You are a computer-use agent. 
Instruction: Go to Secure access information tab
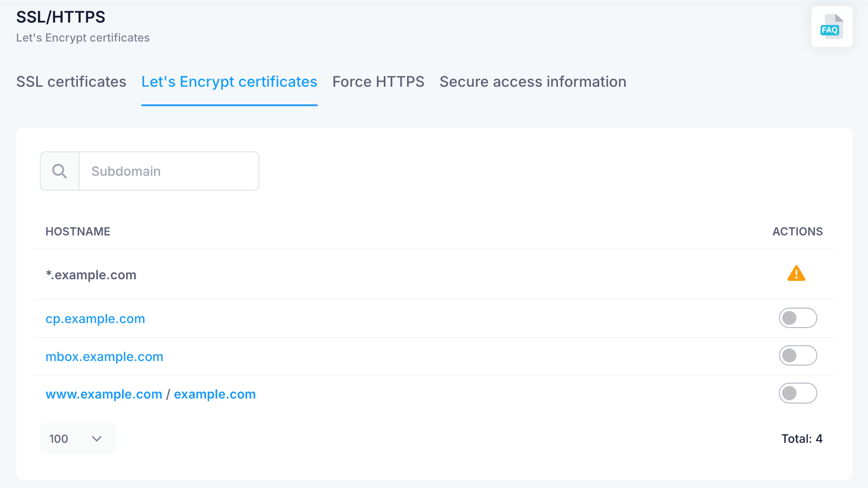(x=533, y=82)
